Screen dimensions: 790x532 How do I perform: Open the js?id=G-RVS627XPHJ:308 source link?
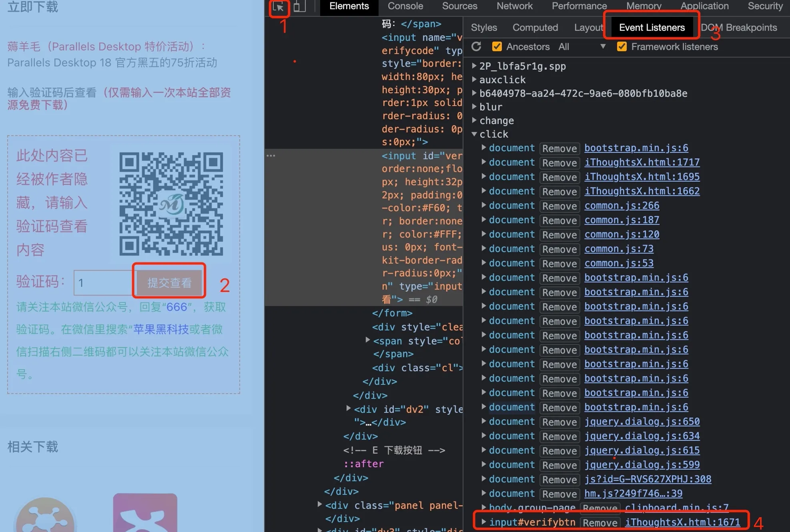[x=648, y=479]
